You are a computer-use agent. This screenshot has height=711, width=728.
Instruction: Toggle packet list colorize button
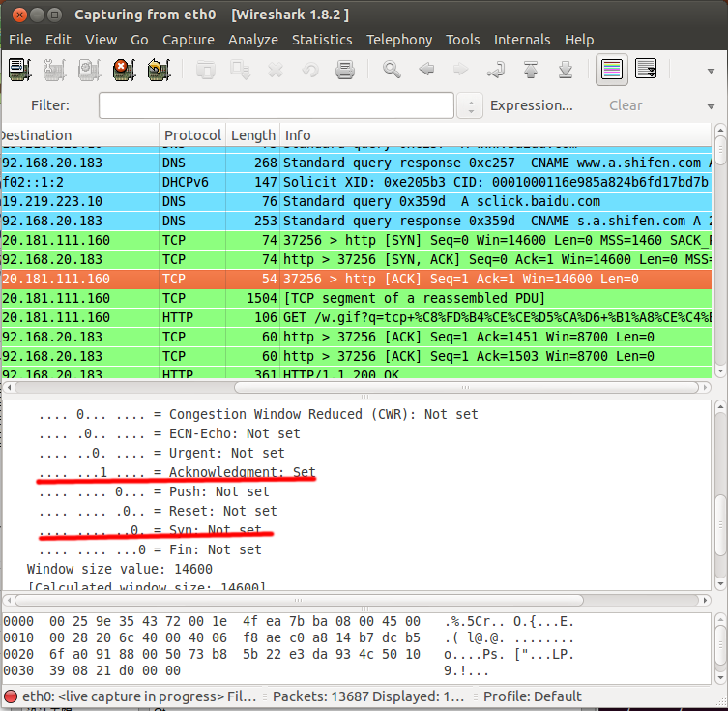612,70
